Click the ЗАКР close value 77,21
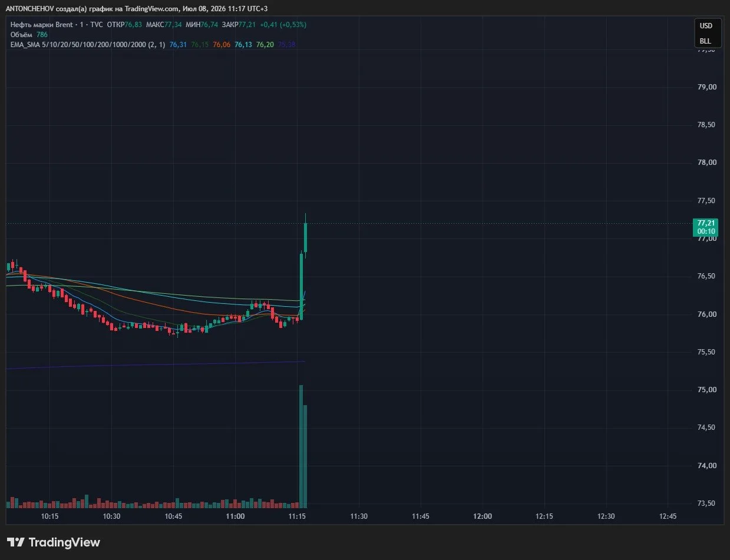 (x=247, y=25)
